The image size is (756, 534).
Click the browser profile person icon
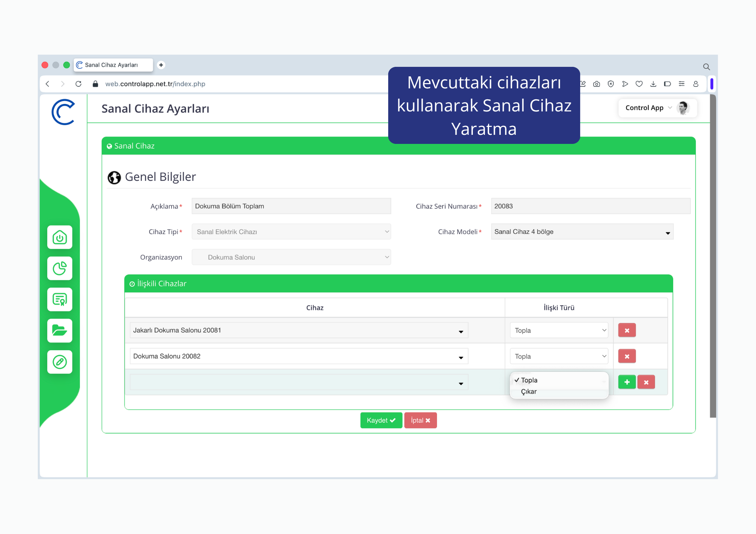(x=696, y=84)
